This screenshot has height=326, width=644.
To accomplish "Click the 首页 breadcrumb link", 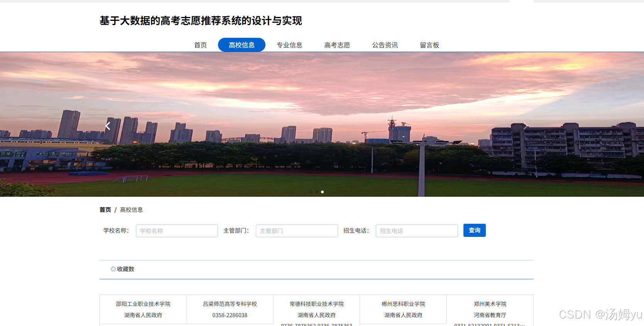I will [105, 209].
